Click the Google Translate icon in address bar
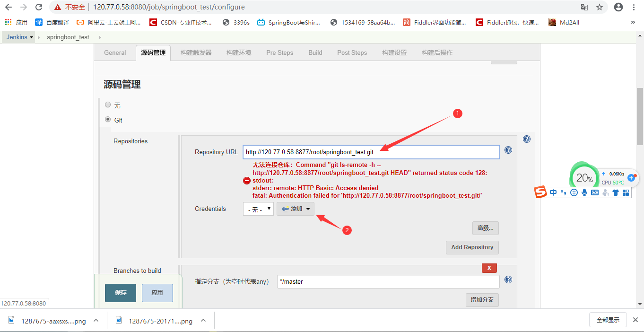This screenshot has height=332, width=644. pyautogui.click(x=584, y=7)
